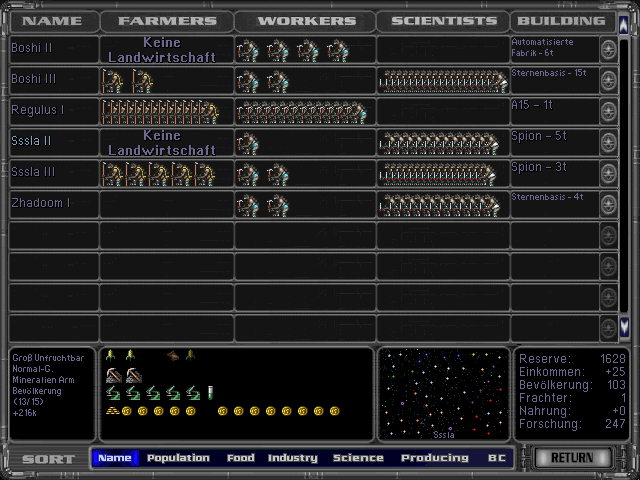Click the Sssla galaxy mini-map
Viewport: 640px width, 480px height.
[442, 394]
